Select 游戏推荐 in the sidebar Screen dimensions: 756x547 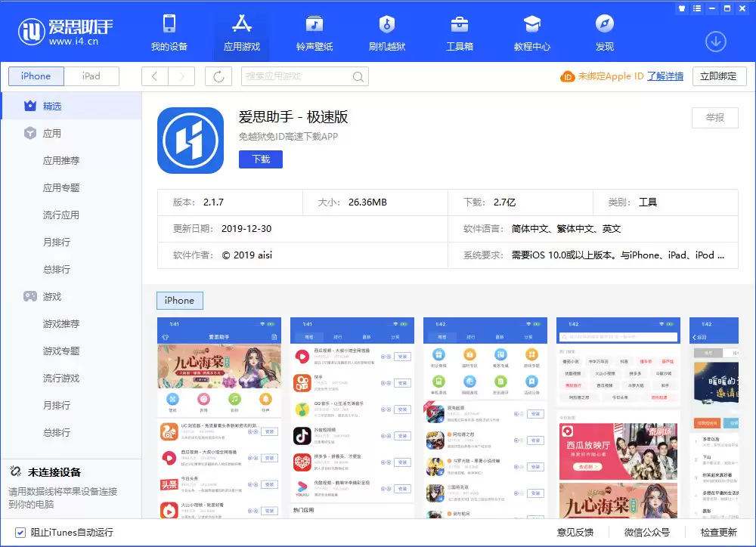click(x=61, y=324)
